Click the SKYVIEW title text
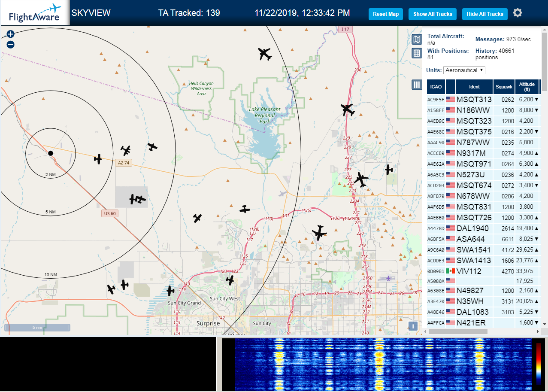This screenshot has width=548, height=392. pyautogui.click(x=91, y=13)
